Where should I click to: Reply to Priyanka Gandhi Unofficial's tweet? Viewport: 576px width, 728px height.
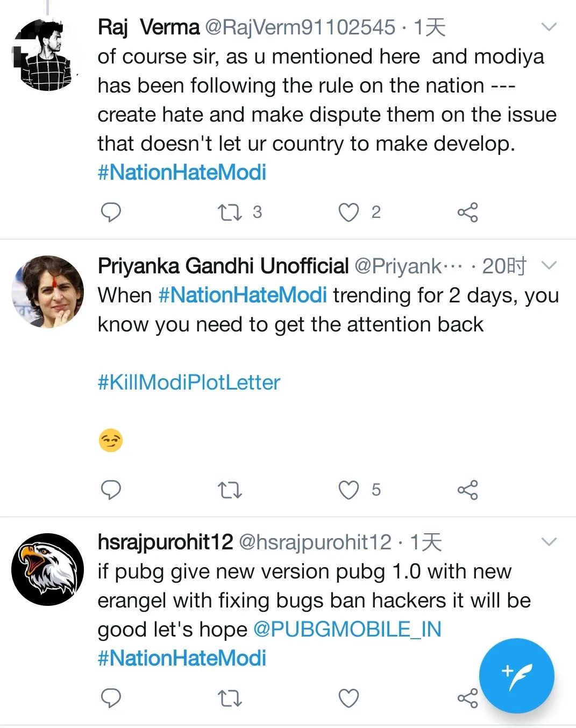pos(111,490)
